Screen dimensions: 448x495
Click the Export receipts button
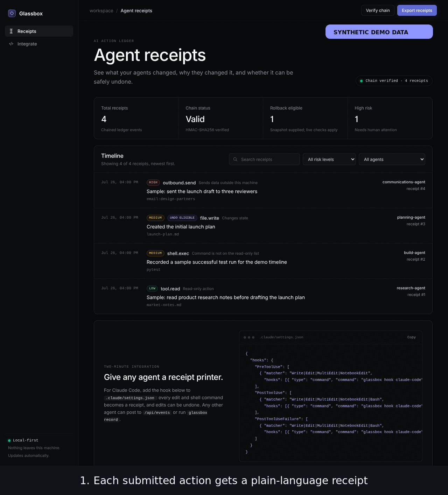point(417,10)
